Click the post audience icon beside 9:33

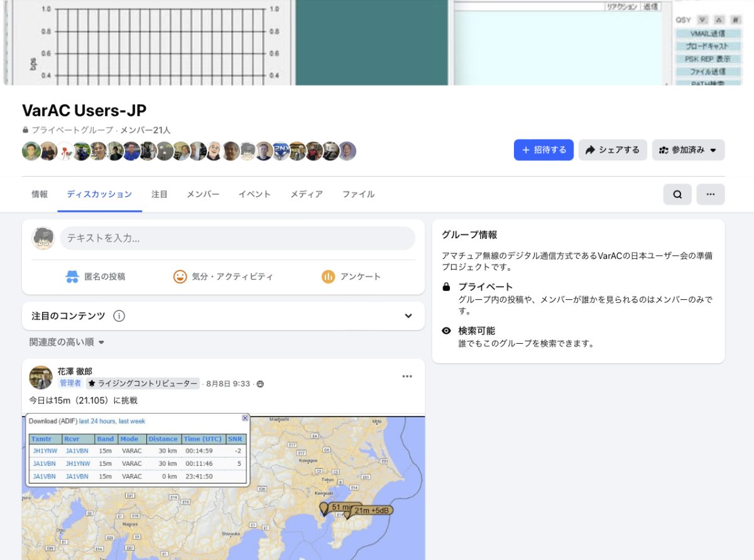click(260, 384)
